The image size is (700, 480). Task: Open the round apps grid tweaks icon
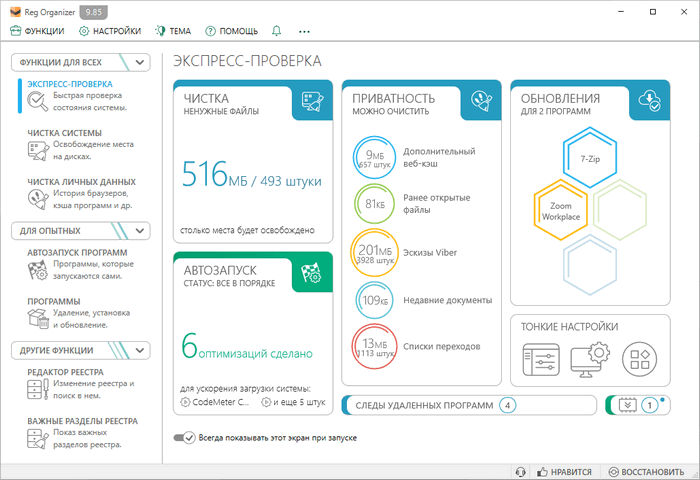639,359
